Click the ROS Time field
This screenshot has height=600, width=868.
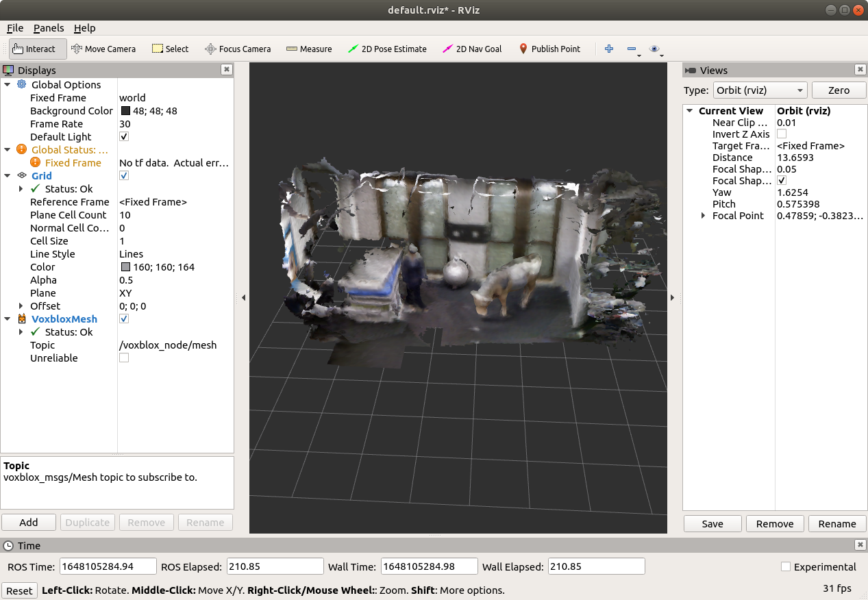pyautogui.click(x=108, y=566)
